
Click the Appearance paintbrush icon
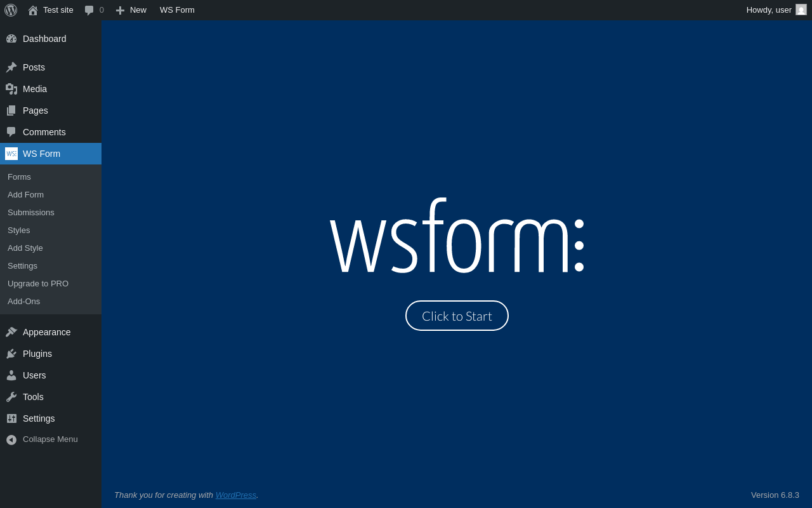click(11, 332)
